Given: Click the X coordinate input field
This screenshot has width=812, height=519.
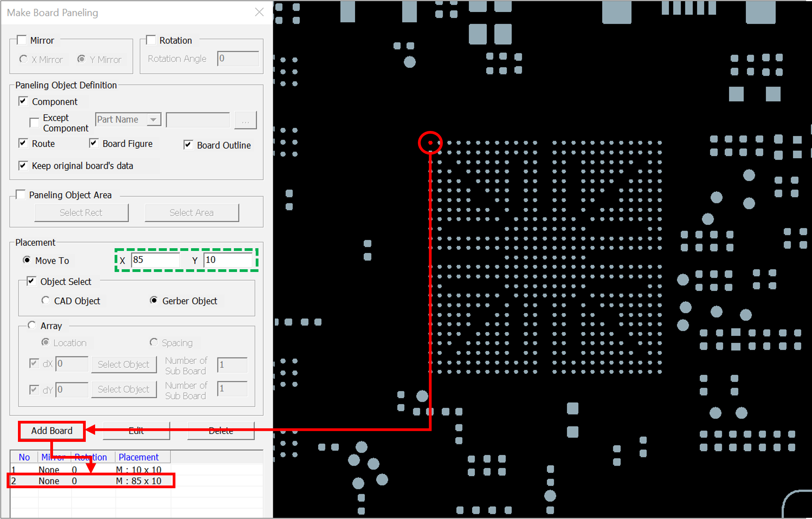Looking at the screenshot, I should 155,260.
